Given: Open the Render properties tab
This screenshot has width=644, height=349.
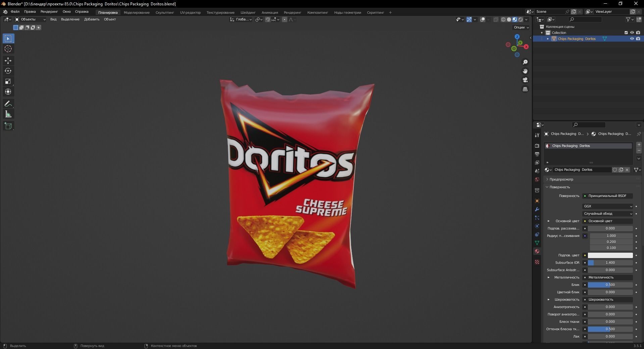Looking at the screenshot, I should click(x=537, y=146).
